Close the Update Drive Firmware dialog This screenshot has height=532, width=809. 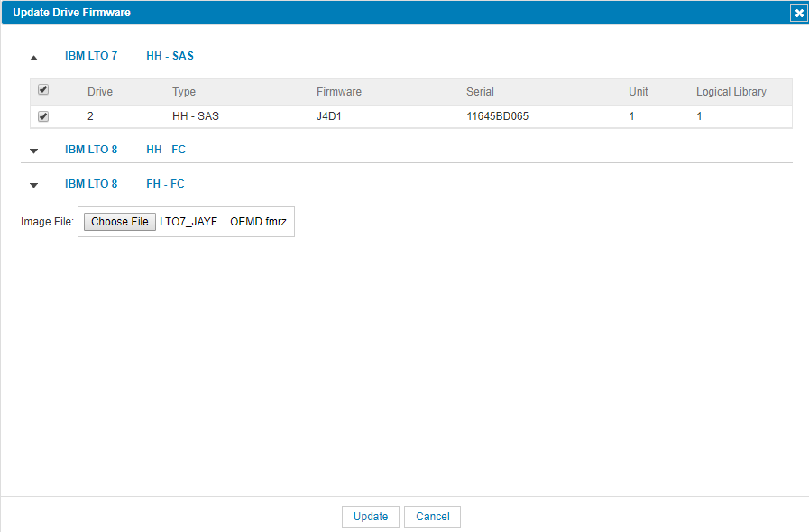[x=799, y=13]
